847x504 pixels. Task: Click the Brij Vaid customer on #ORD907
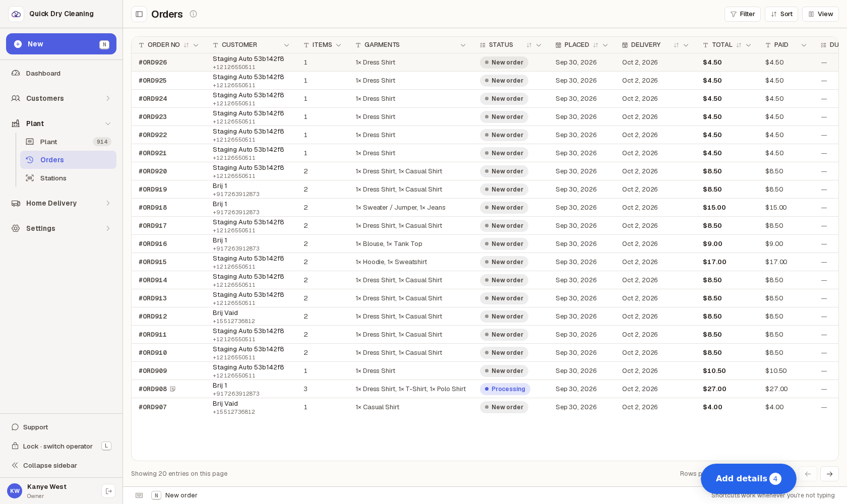click(225, 404)
